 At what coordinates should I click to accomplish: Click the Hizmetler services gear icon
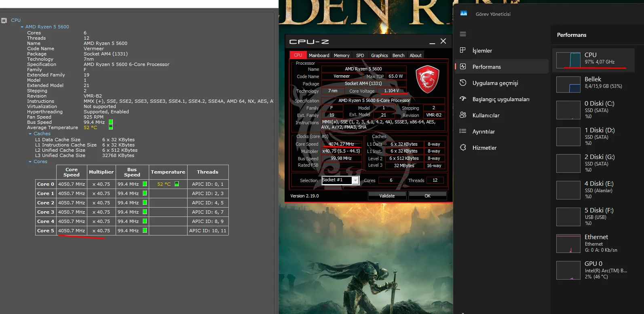point(463,147)
